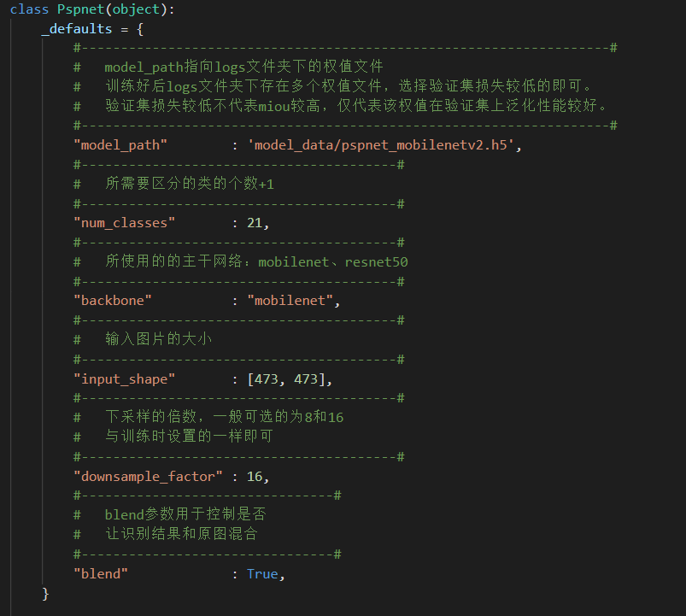
Task: Click the True value for blend
Action: tap(262, 573)
